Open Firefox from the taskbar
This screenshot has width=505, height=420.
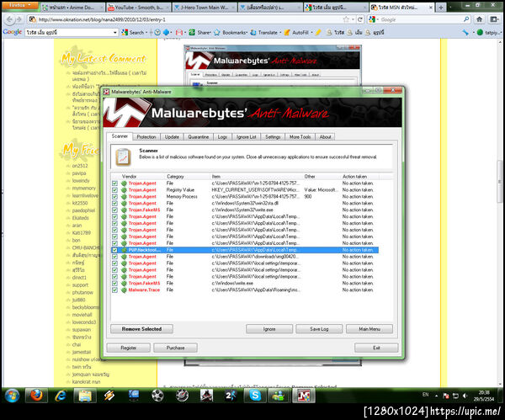(x=36, y=396)
